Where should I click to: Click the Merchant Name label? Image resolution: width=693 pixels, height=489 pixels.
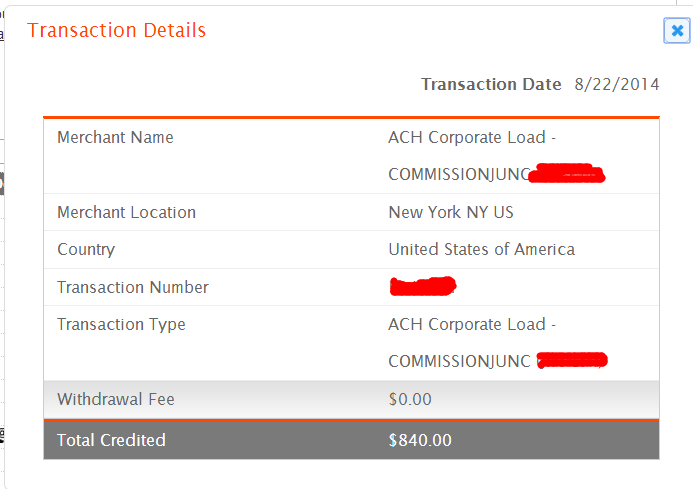pos(115,137)
